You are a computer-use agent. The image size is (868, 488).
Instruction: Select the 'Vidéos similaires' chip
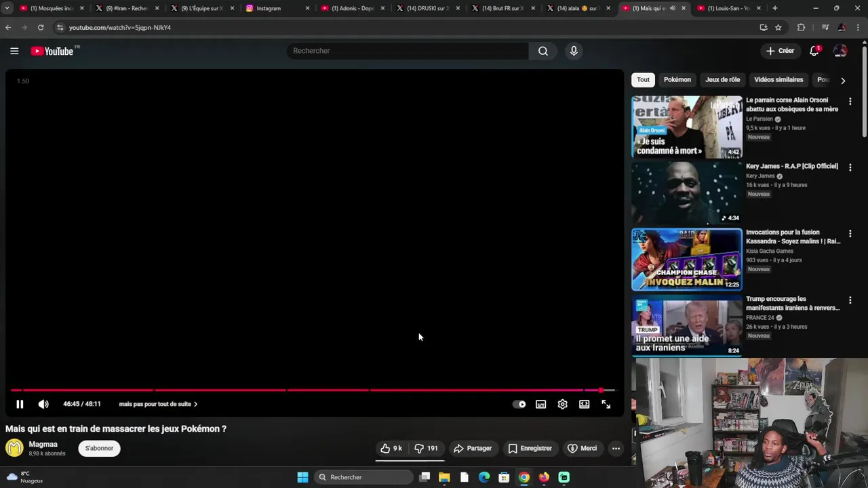(x=778, y=79)
